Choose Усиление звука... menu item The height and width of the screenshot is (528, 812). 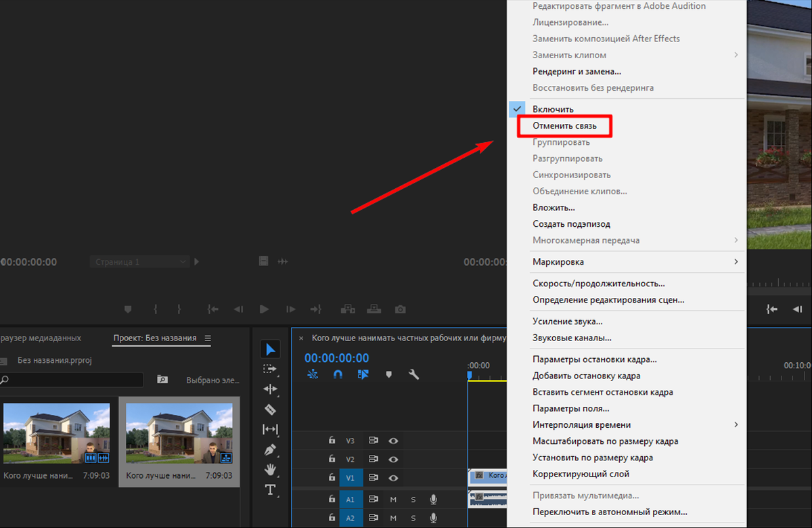[567, 322]
